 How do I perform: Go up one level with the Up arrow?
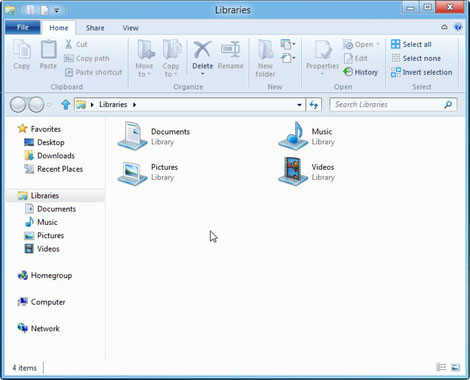66,105
